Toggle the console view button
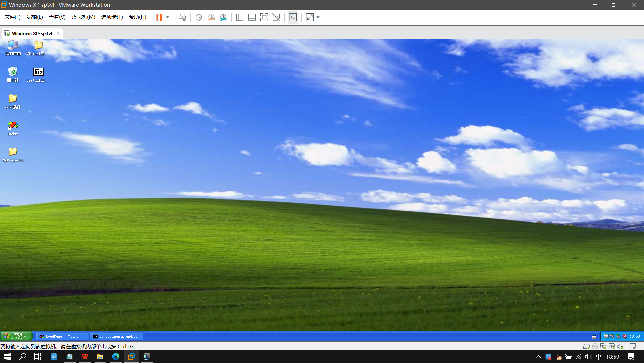The height and width of the screenshot is (363, 644). point(293,17)
